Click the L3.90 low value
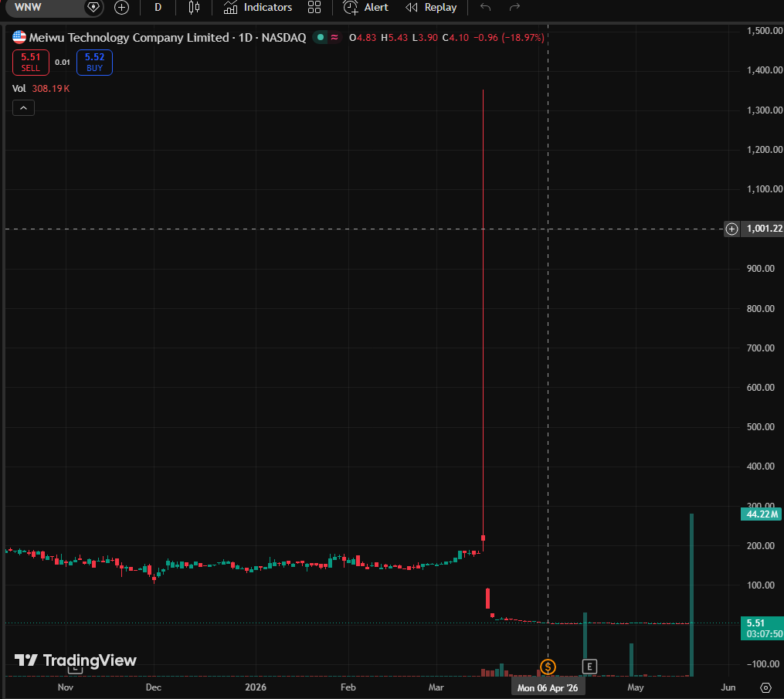 tap(425, 38)
